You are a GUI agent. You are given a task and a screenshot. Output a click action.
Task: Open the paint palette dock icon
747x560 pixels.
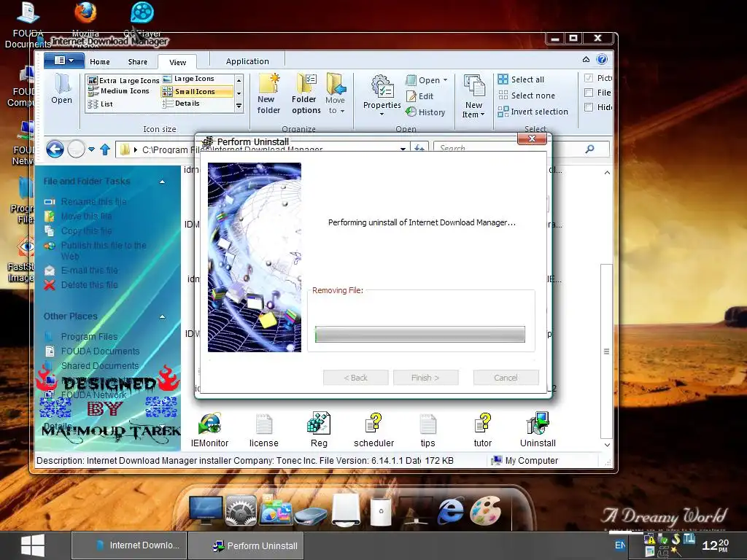[x=485, y=510]
